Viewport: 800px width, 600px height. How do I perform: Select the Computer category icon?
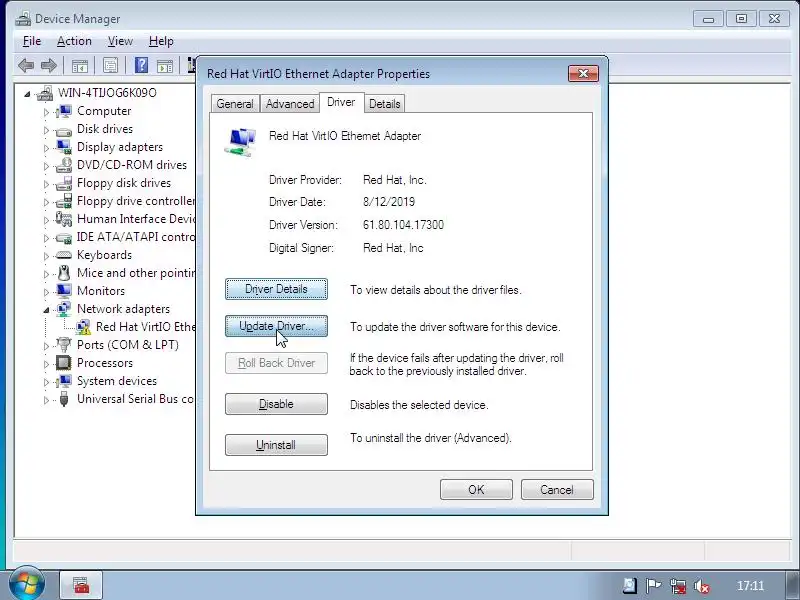pos(64,111)
